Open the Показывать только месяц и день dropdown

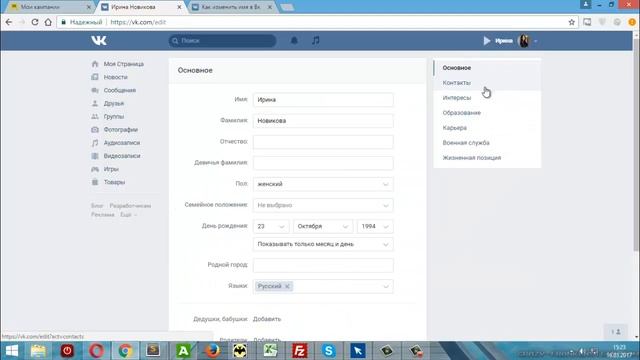[x=323, y=244]
